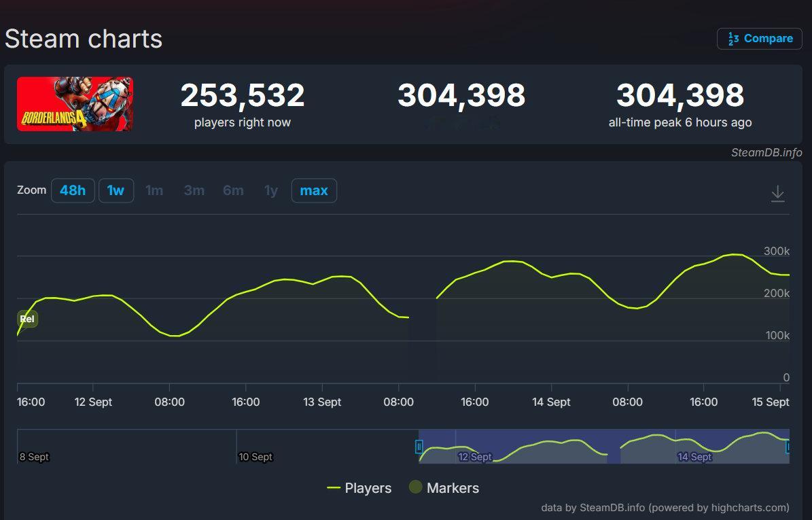Image resolution: width=812 pixels, height=520 pixels.
Task: Click the 12 Sept x-axis label on main chart
Action: (x=93, y=402)
